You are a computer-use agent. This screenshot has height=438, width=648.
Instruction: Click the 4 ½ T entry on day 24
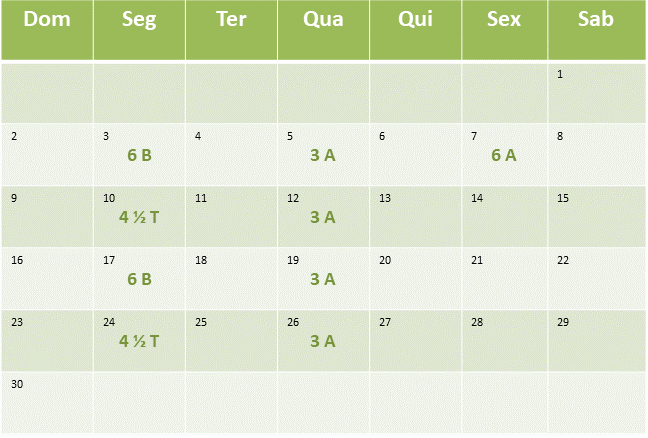[139, 341]
